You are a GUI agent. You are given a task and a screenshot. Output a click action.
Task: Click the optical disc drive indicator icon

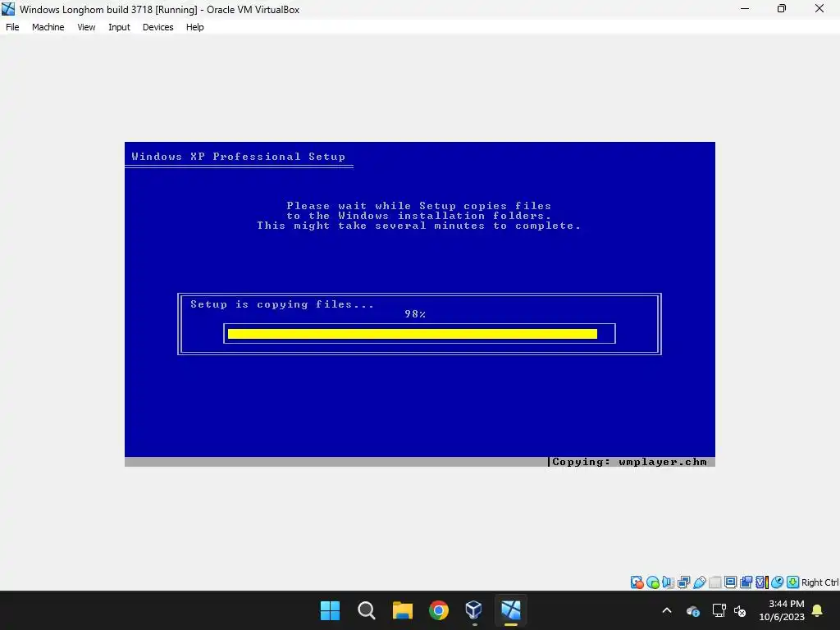tap(652, 582)
